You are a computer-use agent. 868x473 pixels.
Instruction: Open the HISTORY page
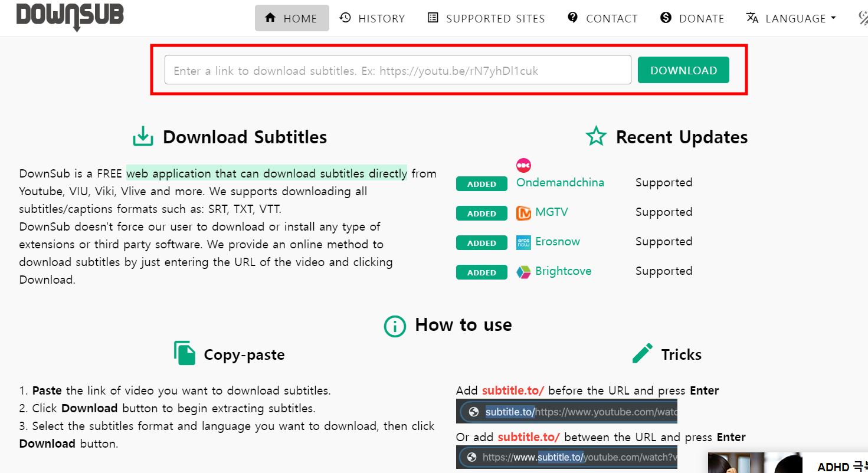(372, 18)
